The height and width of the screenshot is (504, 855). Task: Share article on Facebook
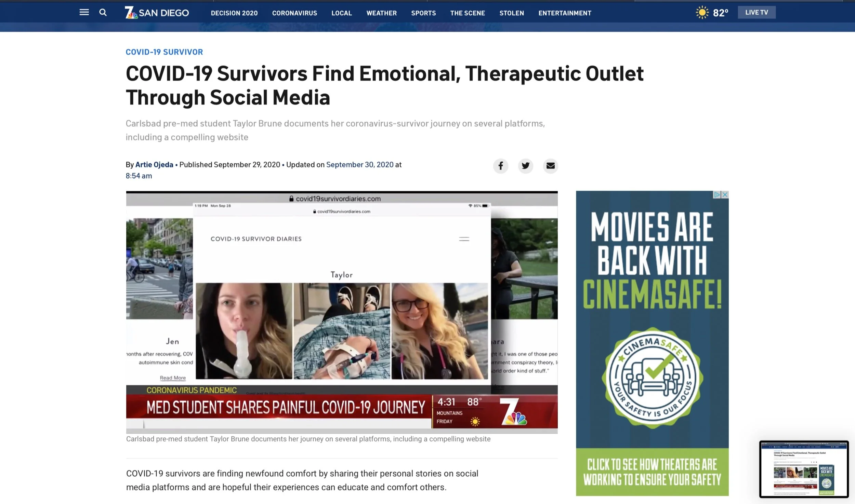coord(500,166)
